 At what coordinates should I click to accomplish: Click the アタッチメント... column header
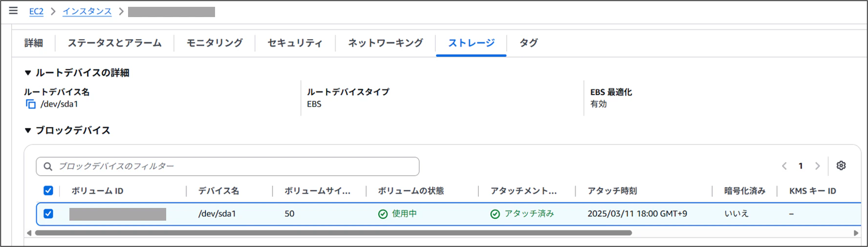coord(523,191)
